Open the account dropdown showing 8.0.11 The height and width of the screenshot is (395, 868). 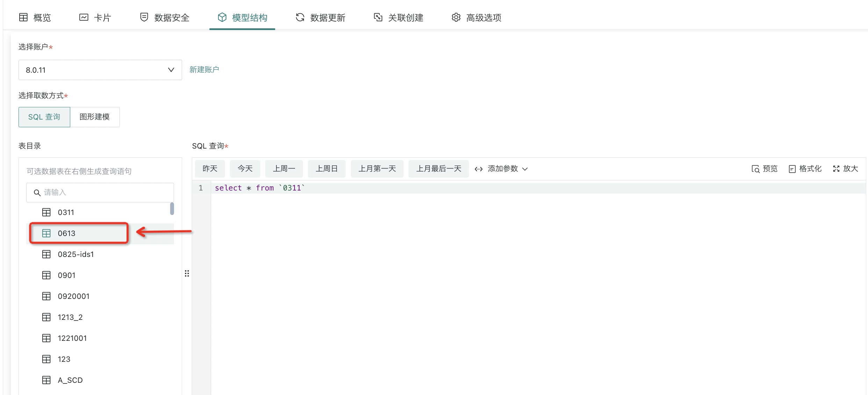[100, 70]
